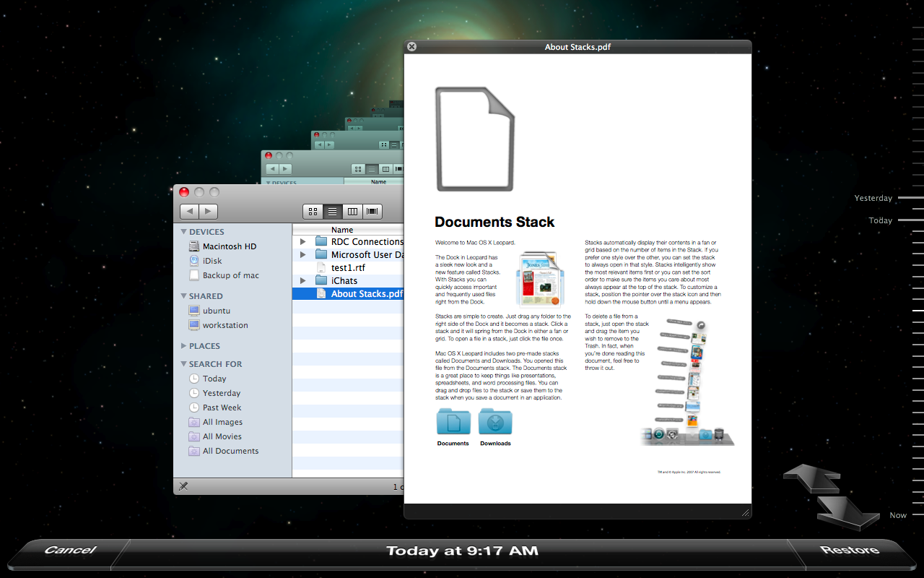Expand the PLACES sidebar section
Image resolution: width=924 pixels, height=578 pixels.
pos(184,346)
